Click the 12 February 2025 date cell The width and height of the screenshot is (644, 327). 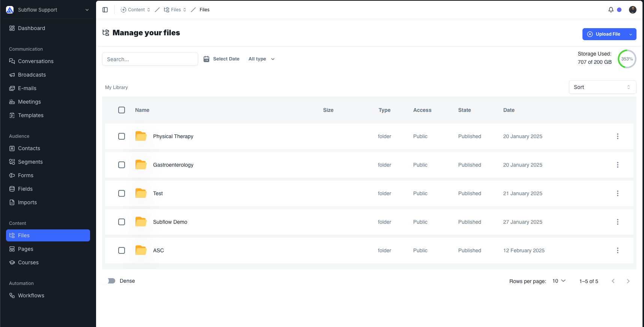coord(524,250)
